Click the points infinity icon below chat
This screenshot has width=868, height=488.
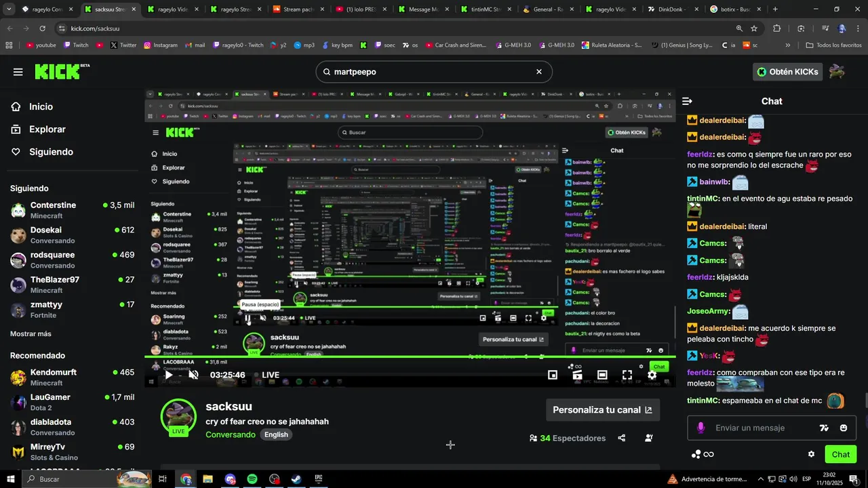click(703, 454)
